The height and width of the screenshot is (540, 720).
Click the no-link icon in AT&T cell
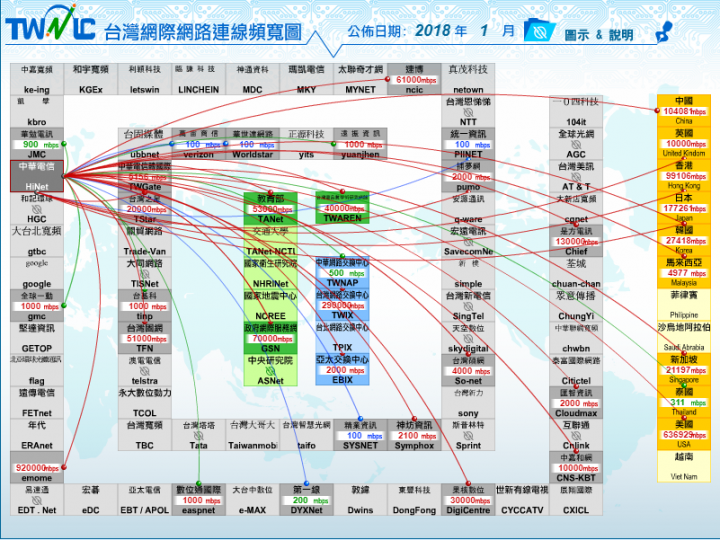576,176
